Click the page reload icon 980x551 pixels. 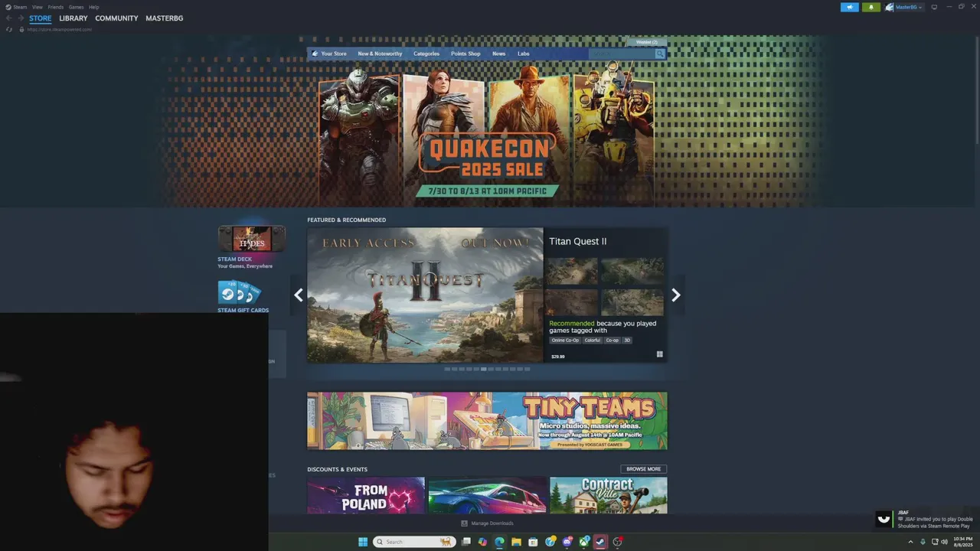click(9, 29)
